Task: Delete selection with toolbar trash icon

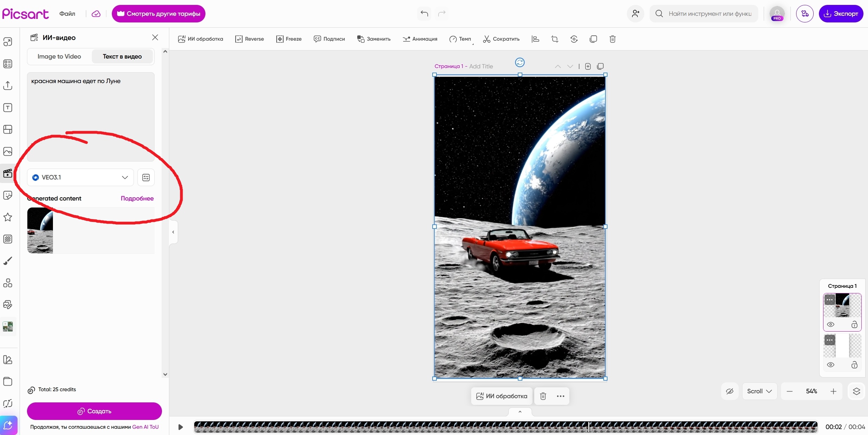Action: coord(612,39)
